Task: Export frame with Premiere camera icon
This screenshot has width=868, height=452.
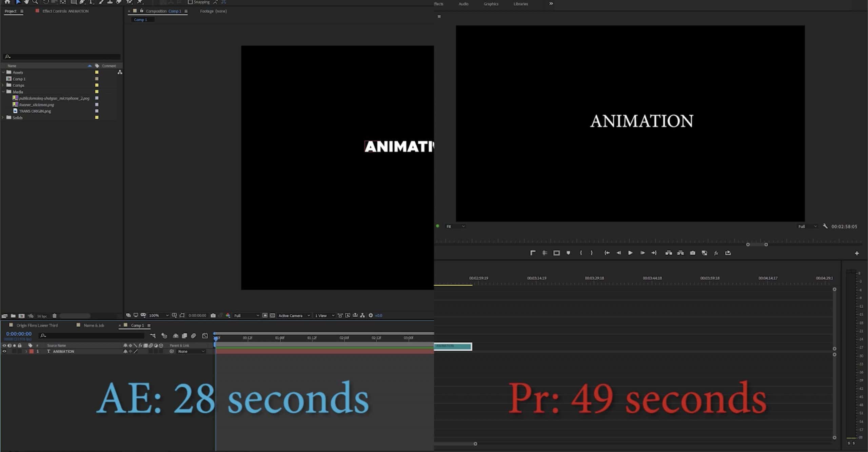Action: click(693, 253)
